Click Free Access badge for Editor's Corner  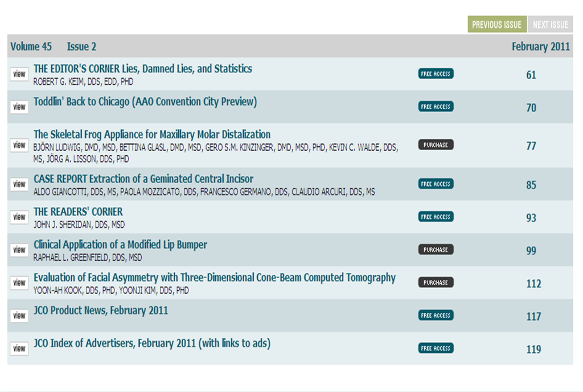pyautogui.click(x=436, y=74)
